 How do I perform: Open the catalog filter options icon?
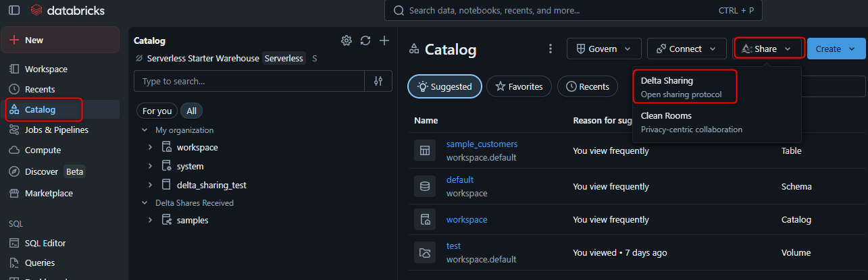pyautogui.click(x=378, y=81)
